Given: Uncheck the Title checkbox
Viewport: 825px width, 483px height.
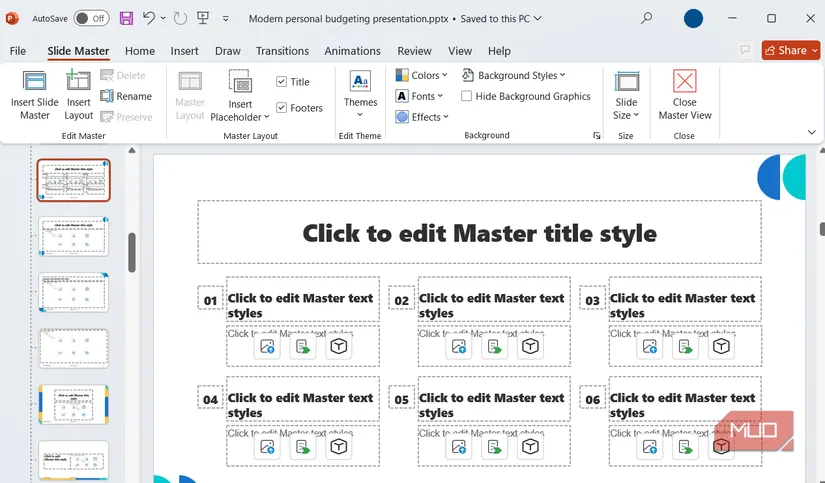Looking at the screenshot, I should pos(282,82).
